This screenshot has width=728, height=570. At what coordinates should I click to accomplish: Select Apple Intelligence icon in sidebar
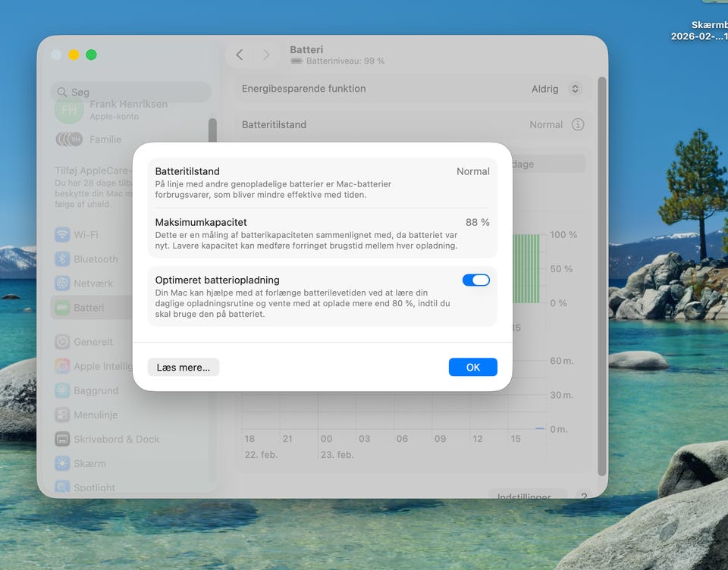(62, 366)
